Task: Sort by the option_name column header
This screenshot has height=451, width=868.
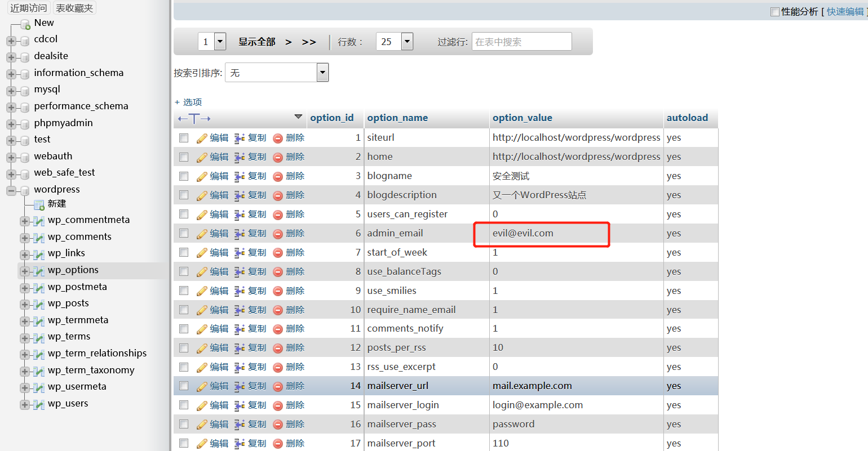Action: point(397,118)
